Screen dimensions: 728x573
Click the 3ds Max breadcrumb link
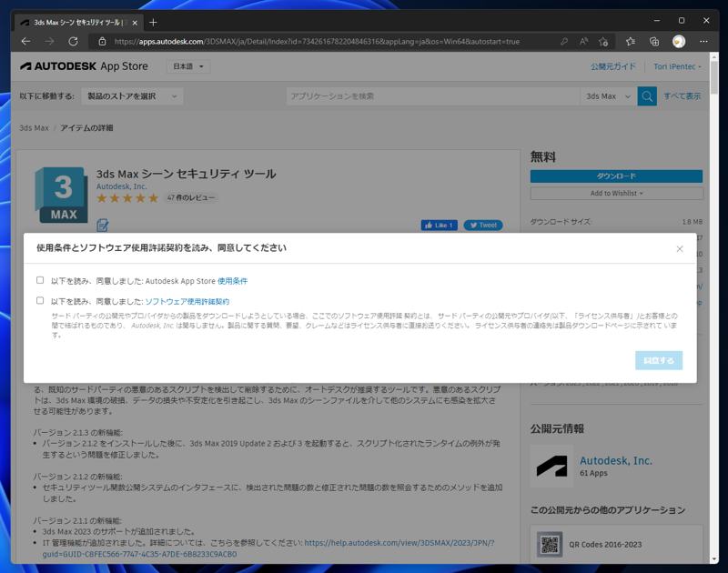(x=34, y=127)
